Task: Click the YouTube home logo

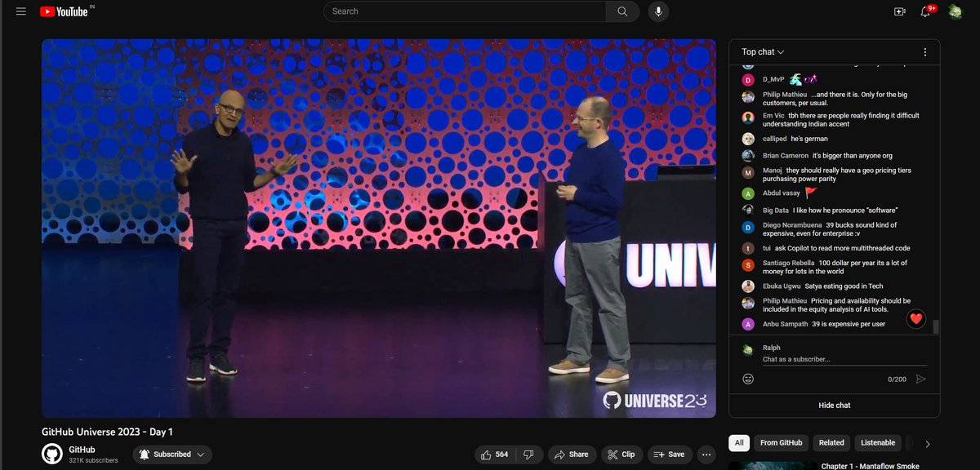Action: (x=64, y=11)
